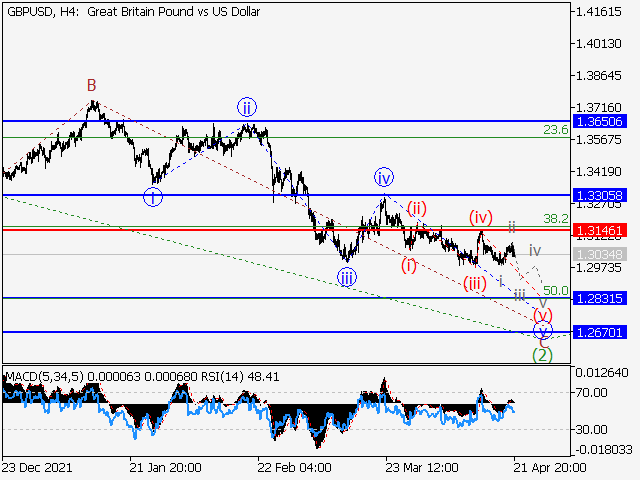Click the 30.00 RSI level label
Viewport: 640px width, 480px height.
tap(591, 429)
